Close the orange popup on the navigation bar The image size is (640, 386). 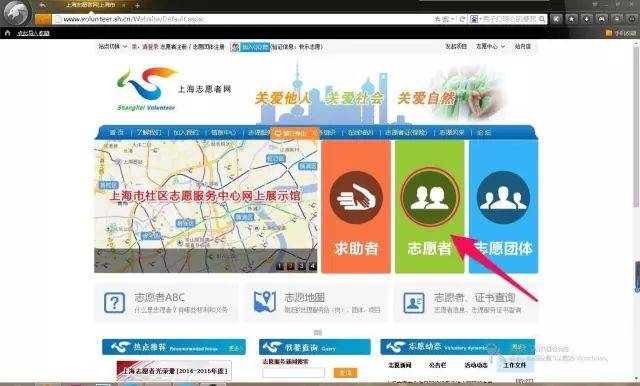point(313,133)
